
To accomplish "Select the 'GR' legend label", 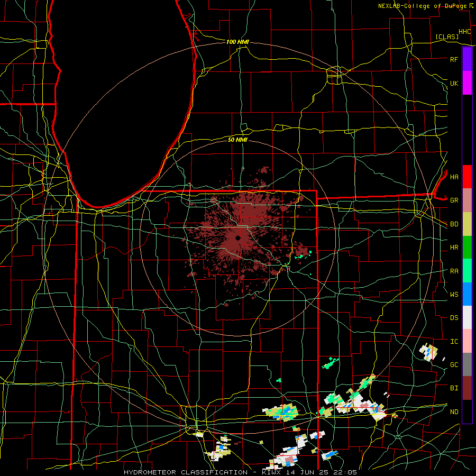I will [x=454, y=200].
